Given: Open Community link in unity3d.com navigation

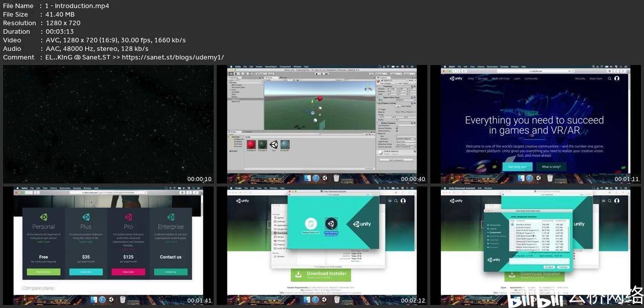Looking at the screenshot, I should (x=531, y=79).
